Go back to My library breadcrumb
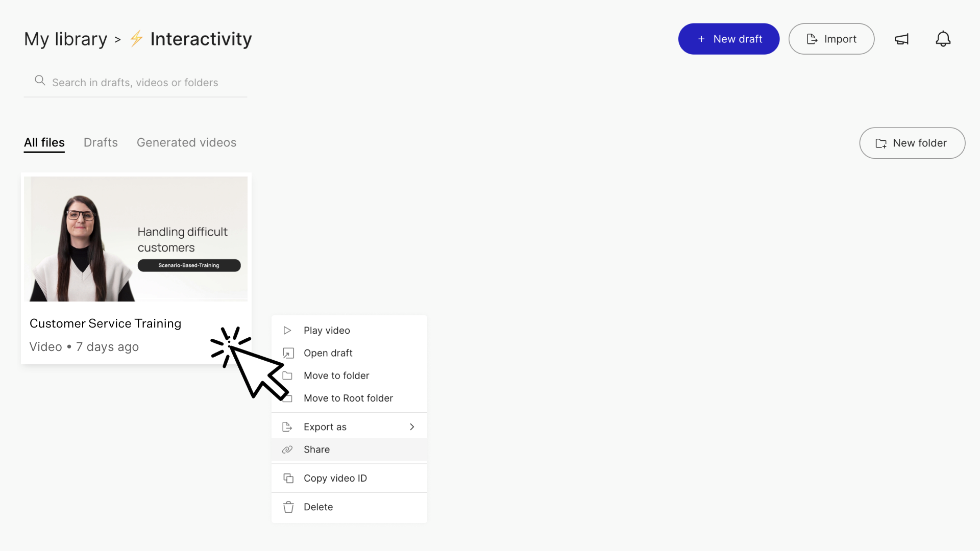Image resolution: width=980 pixels, height=551 pixels. [x=66, y=39]
